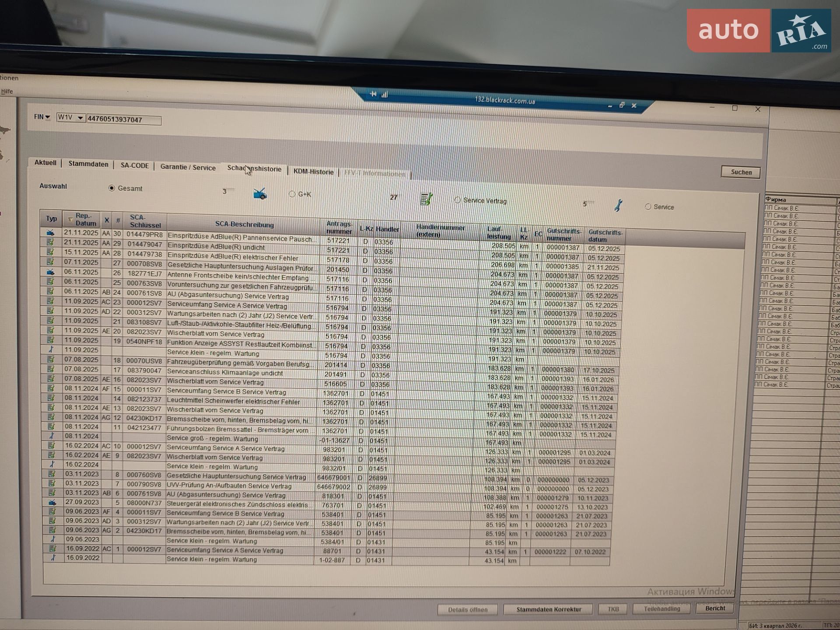Click type icon of Antenne Frontscheibe row
The width and height of the screenshot is (840, 630).
[51, 272]
